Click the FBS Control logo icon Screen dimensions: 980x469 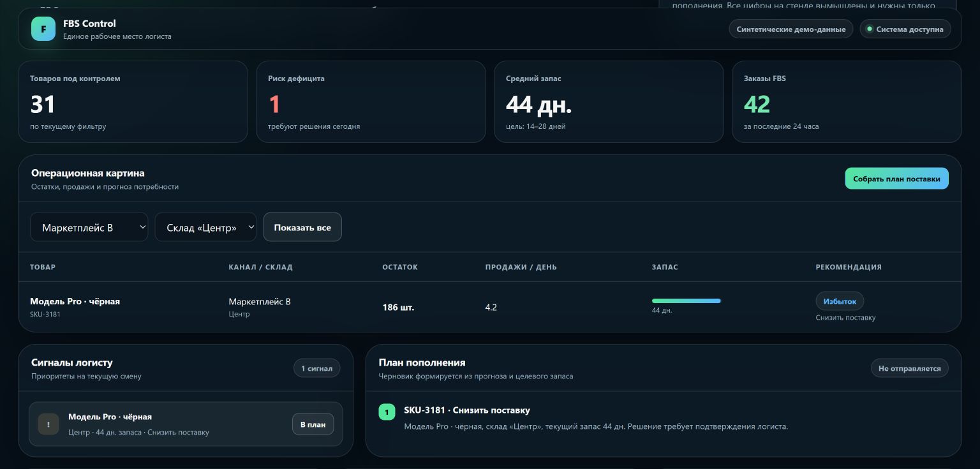tap(43, 29)
